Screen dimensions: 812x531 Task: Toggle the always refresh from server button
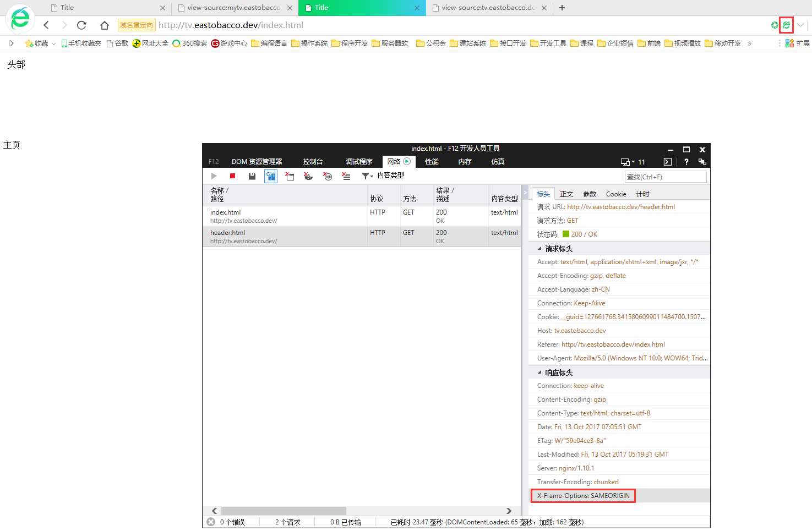click(271, 176)
